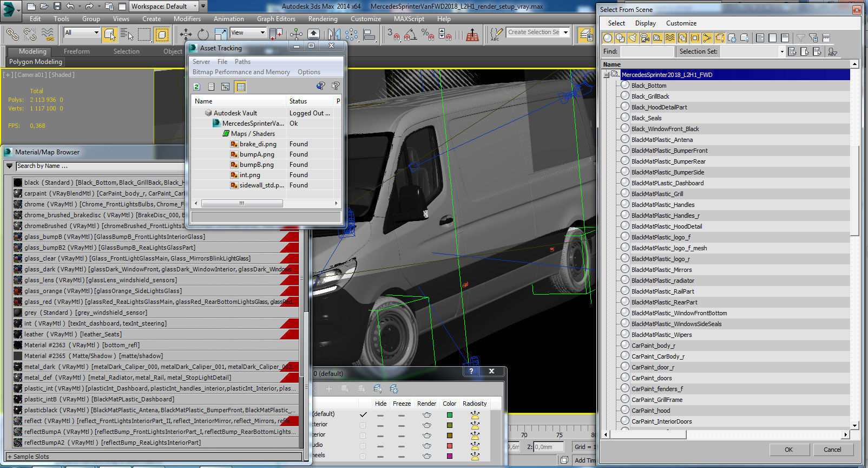Click the Mirror tool icon
This screenshot has height=468, width=868.
click(334, 34)
